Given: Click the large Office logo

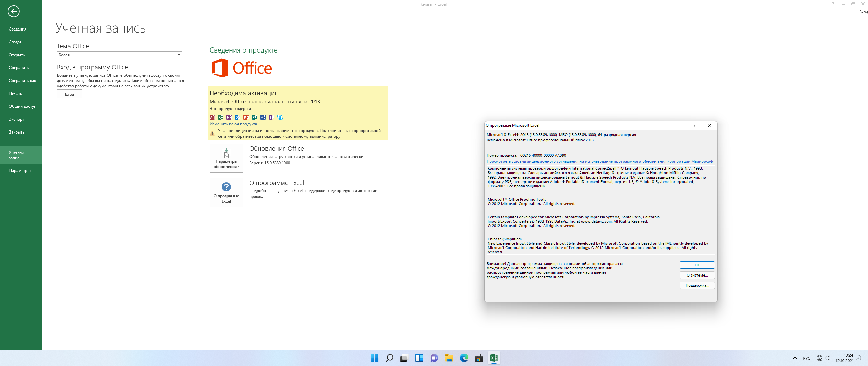Looking at the screenshot, I should [241, 68].
